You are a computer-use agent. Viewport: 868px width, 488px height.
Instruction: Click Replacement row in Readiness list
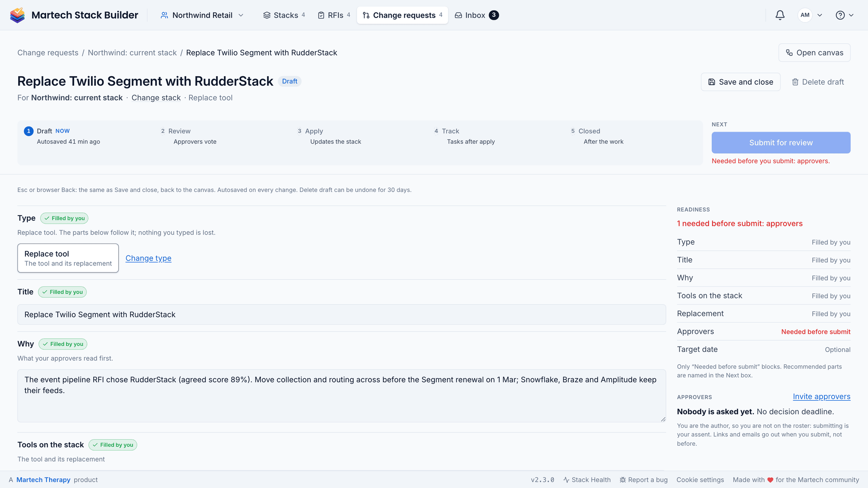pyautogui.click(x=763, y=313)
